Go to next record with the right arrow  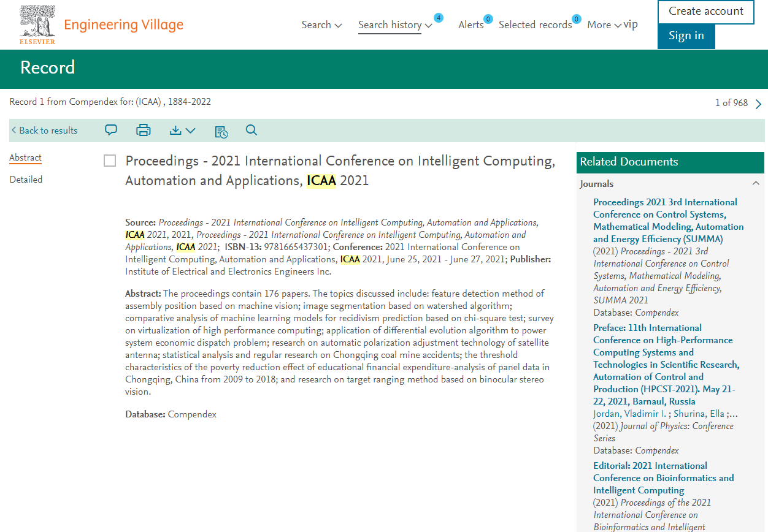(758, 104)
